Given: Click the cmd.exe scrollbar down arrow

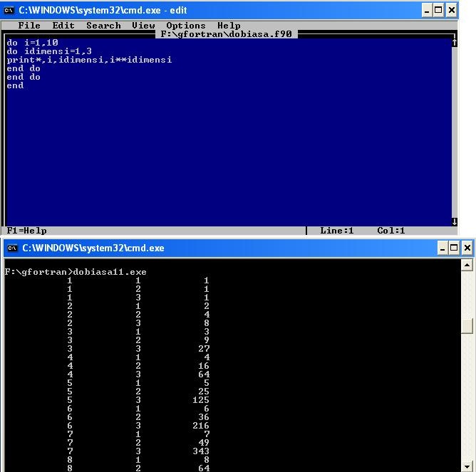Looking at the screenshot, I should tap(467, 466).
